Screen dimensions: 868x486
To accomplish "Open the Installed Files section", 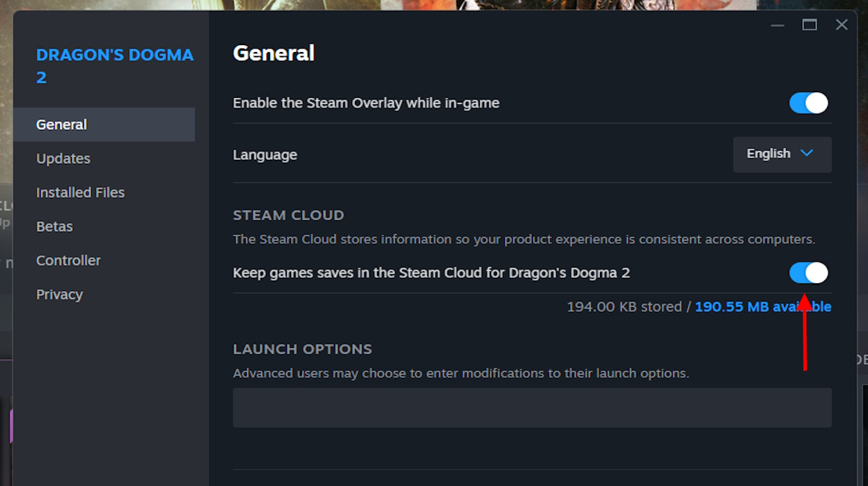I will coord(80,192).
